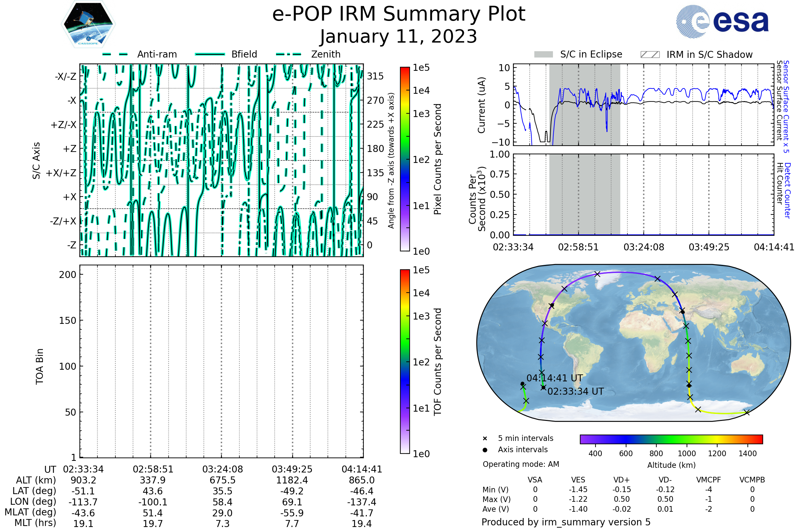Click the 04:14:41 UT label on map
The width and height of the screenshot is (798, 532).
[555, 378]
